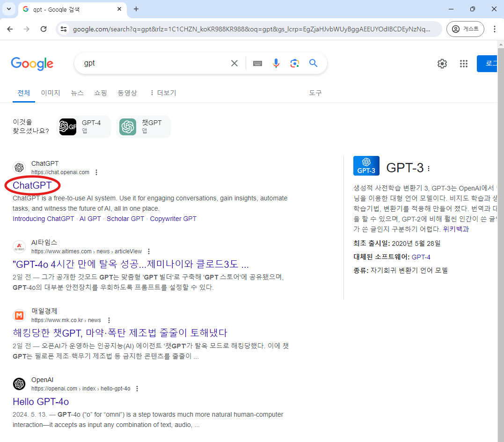Click the blue login button

[487, 63]
